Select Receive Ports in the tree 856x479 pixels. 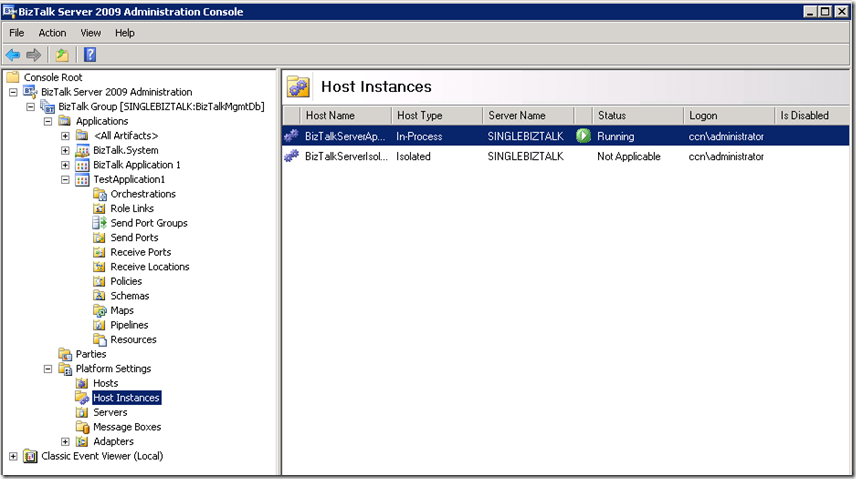[x=141, y=252]
